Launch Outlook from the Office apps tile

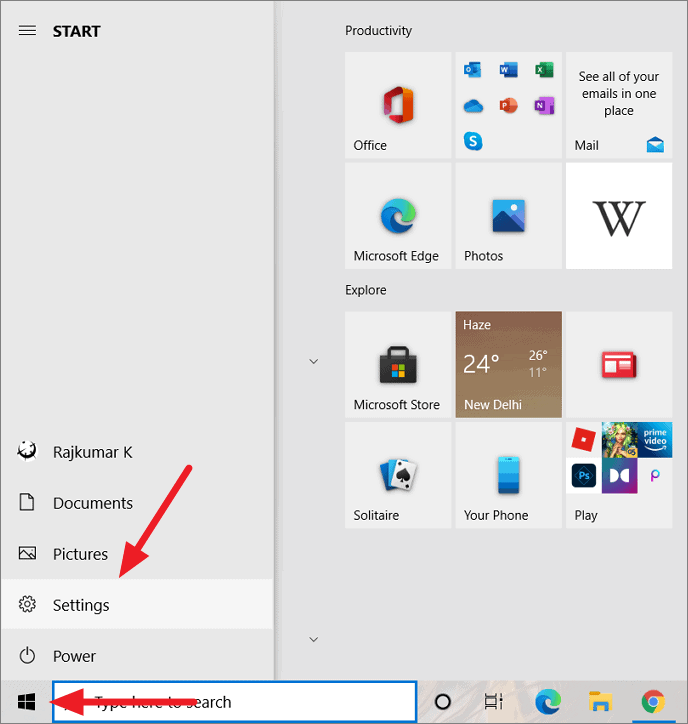pos(472,70)
